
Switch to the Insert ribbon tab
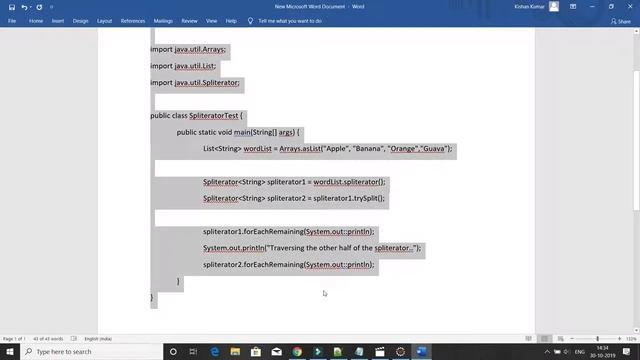(x=58, y=21)
